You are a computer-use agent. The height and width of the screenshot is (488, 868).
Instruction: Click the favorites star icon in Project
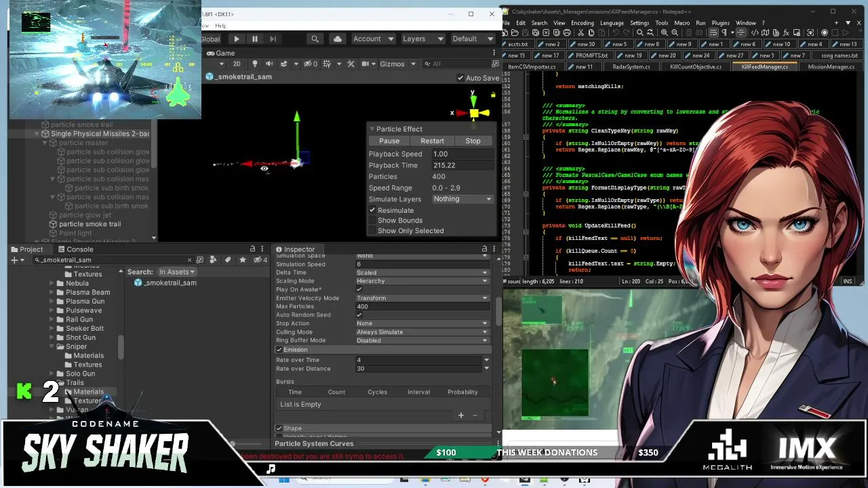pos(242,260)
